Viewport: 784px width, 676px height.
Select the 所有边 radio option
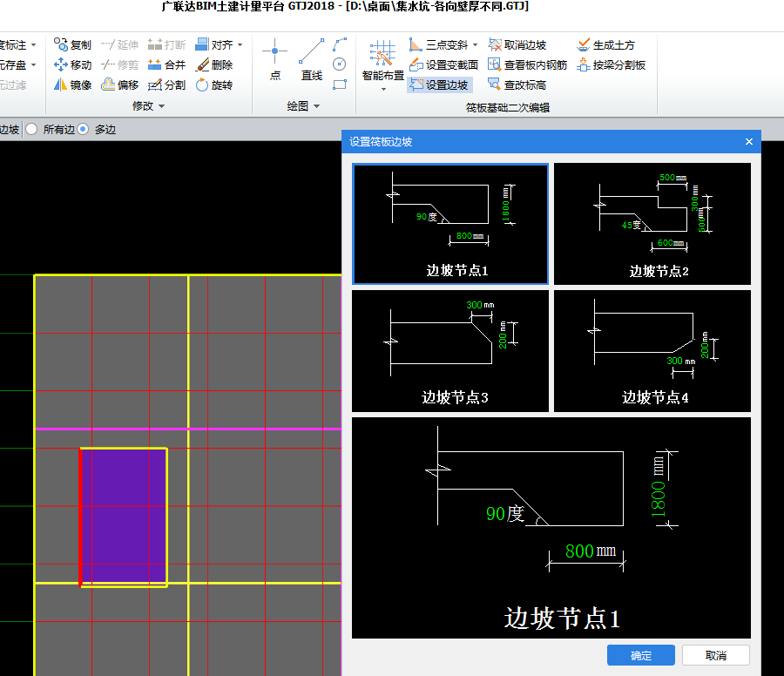[31, 130]
